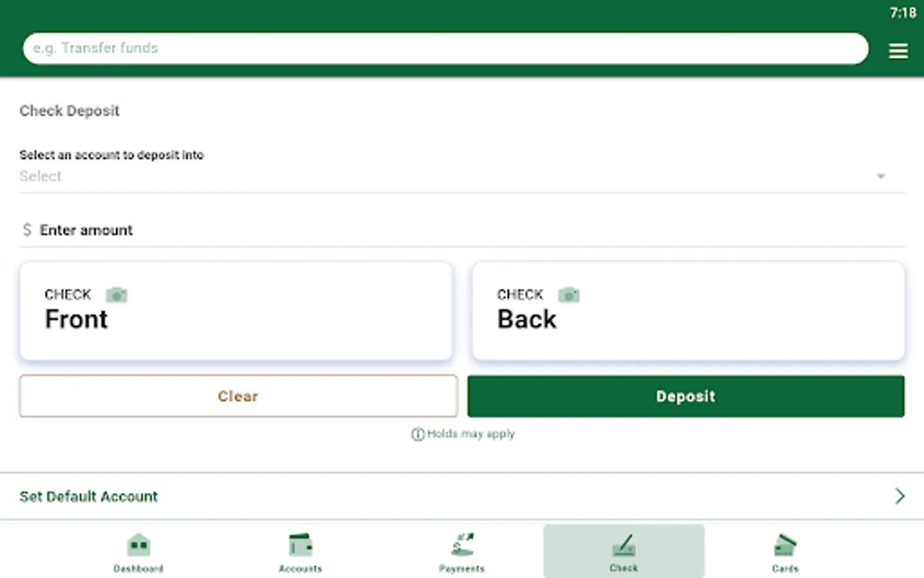Click the Clear button
The image size is (924, 578).
[x=238, y=396]
